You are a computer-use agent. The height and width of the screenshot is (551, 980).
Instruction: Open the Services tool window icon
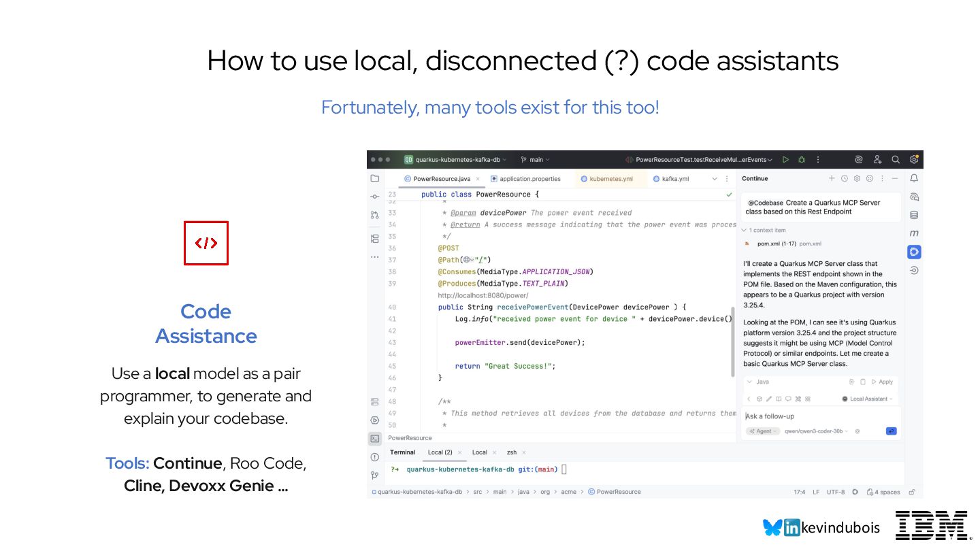point(374,402)
